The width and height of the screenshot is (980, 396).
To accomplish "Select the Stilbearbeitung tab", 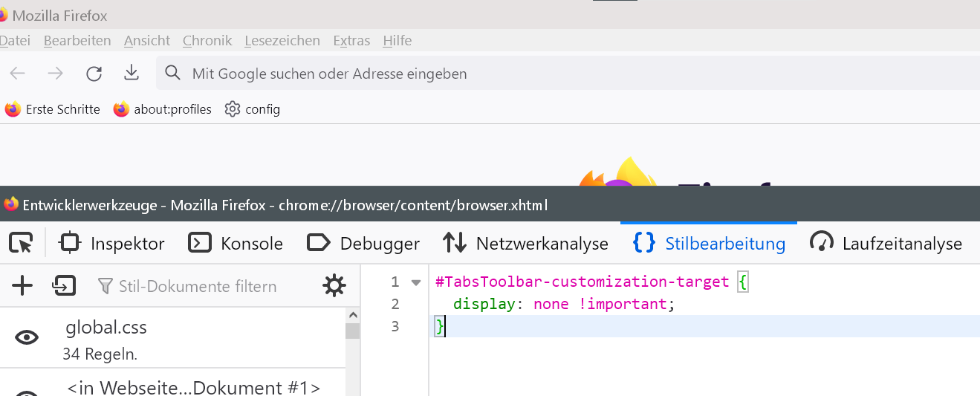I will coord(709,243).
